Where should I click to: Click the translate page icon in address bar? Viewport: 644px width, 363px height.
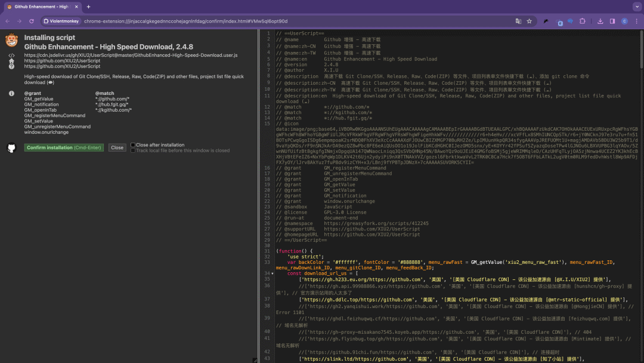(518, 21)
